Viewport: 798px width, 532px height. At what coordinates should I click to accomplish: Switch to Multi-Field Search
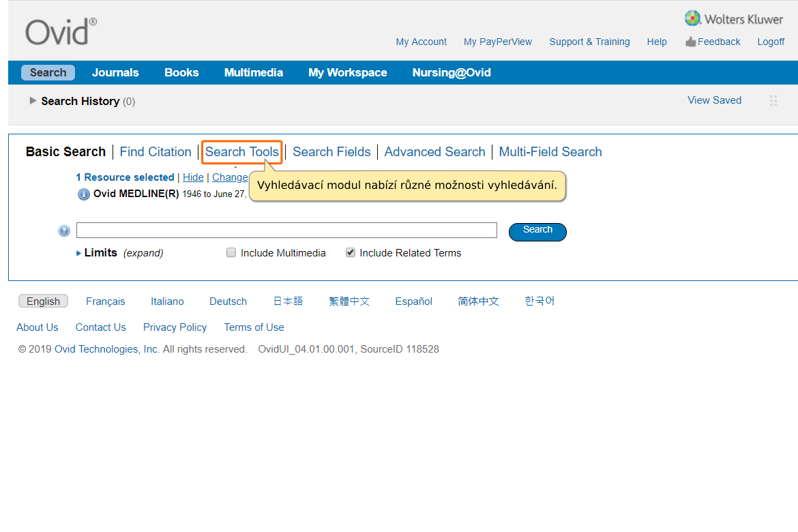(550, 151)
